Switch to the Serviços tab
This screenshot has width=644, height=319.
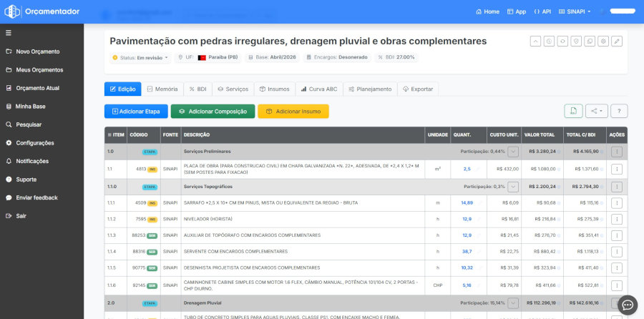point(233,89)
